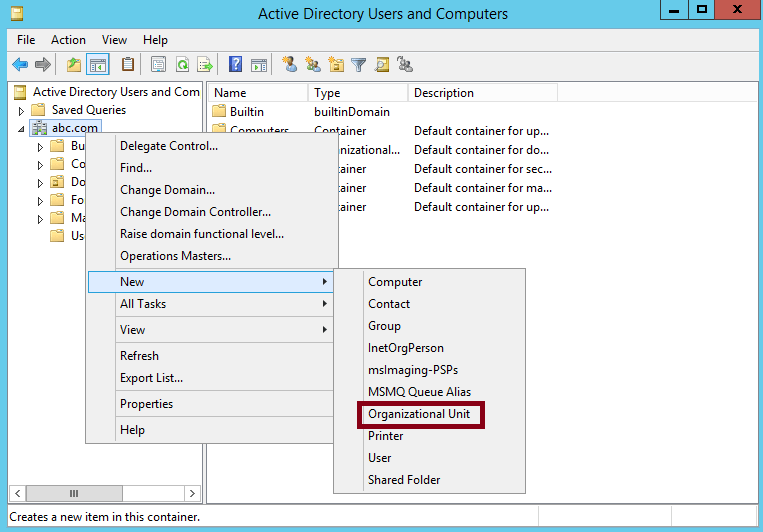This screenshot has width=763, height=532.
Task: Expand the Do... child folder node
Action: [40, 183]
